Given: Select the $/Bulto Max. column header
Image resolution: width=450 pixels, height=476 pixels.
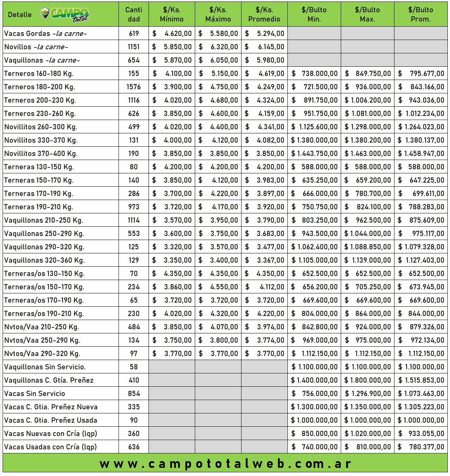Looking at the screenshot, I should pyautogui.click(x=367, y=14).
